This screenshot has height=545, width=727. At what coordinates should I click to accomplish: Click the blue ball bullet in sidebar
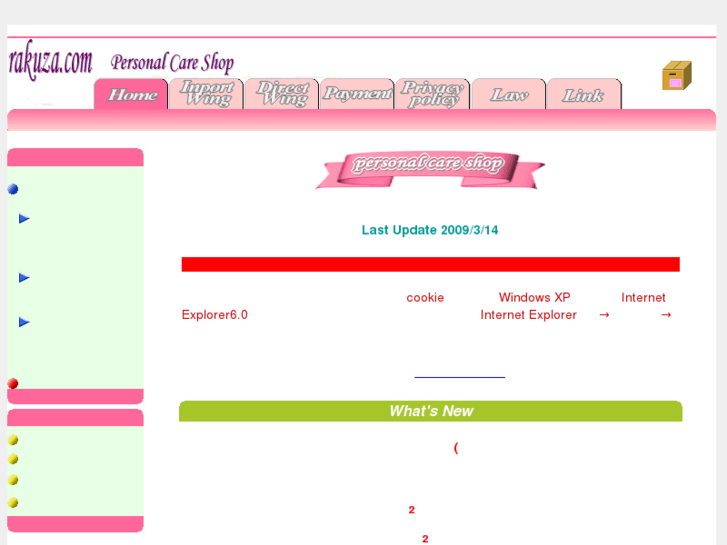tap(13, 189)
